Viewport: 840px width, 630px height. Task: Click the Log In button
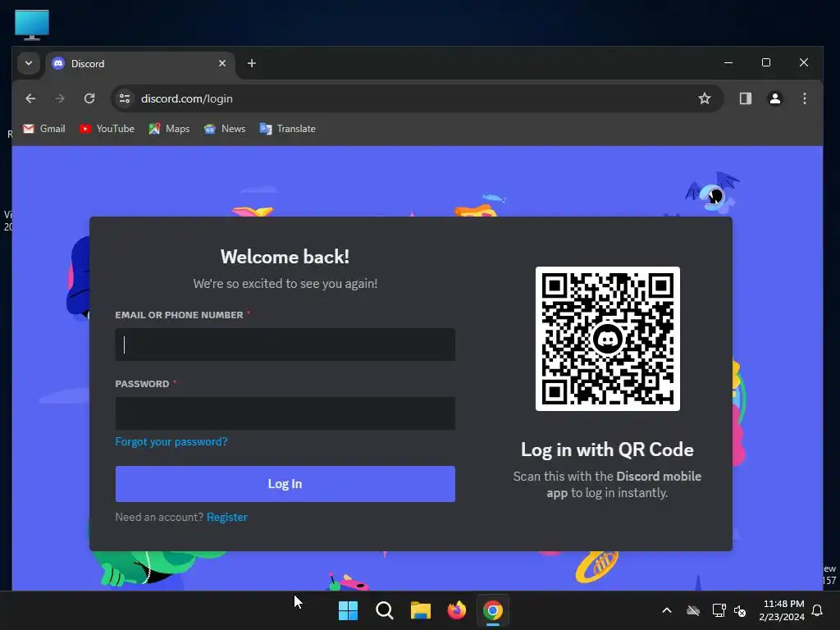tap(285, 484)
